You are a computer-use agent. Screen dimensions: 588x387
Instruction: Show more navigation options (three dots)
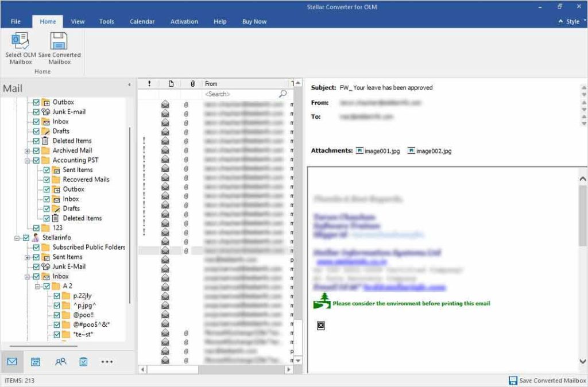pyautogui.click(x=107, y=362)
